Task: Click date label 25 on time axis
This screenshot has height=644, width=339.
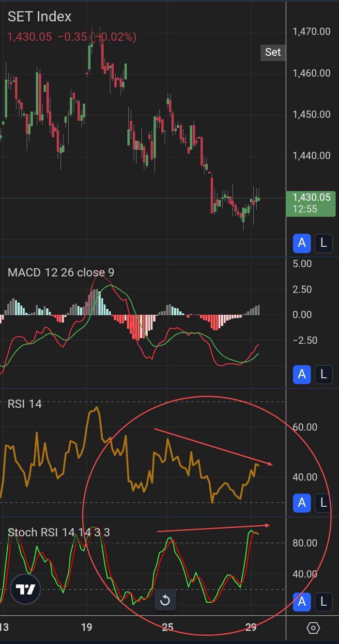Action: pyautogui.click(x=168, y=628)
